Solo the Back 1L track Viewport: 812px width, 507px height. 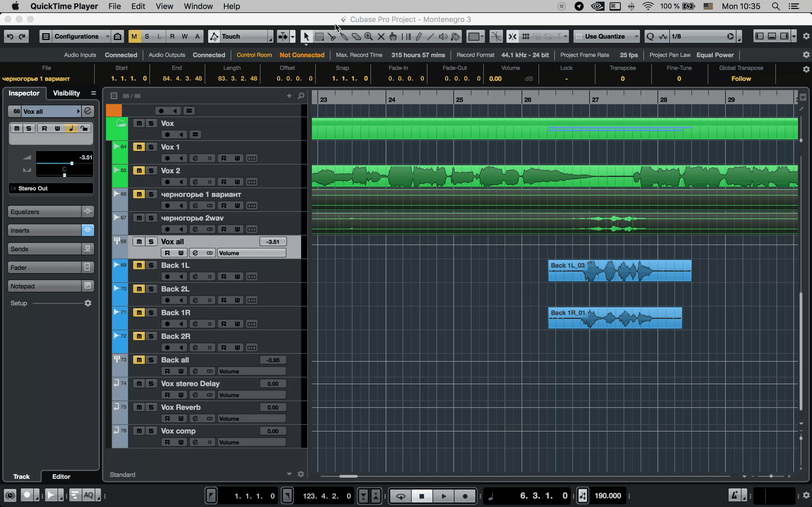pos(151,265)
